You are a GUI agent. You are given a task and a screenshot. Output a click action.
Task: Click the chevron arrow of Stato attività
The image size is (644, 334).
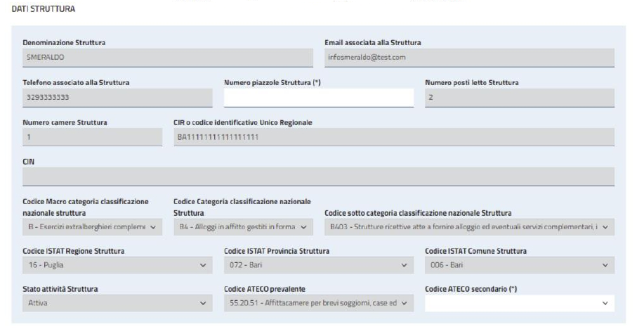click(203, 303)
